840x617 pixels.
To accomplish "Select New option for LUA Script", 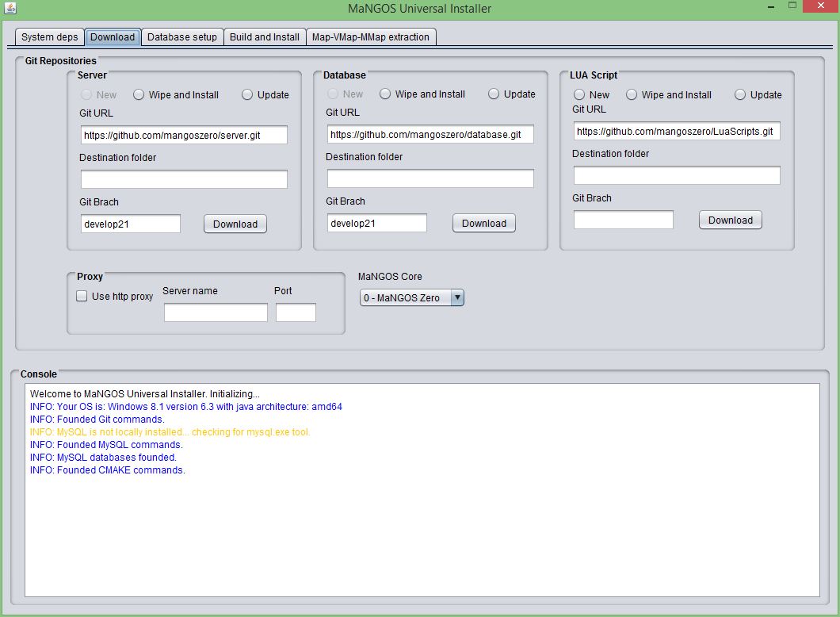I will (x=591, y=95).
